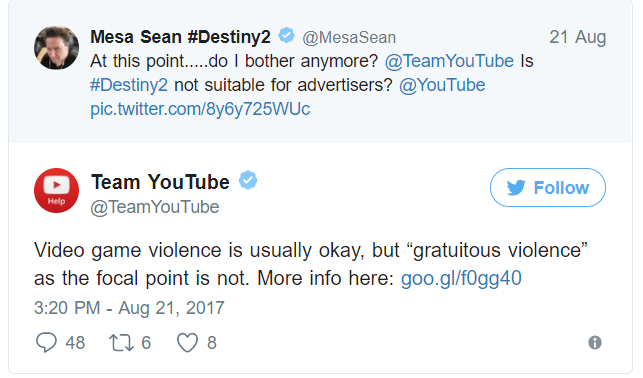This screenshot has width=643, height=378.
Task: Follow Team YouTube account
Action: click(x=547, y=187)
